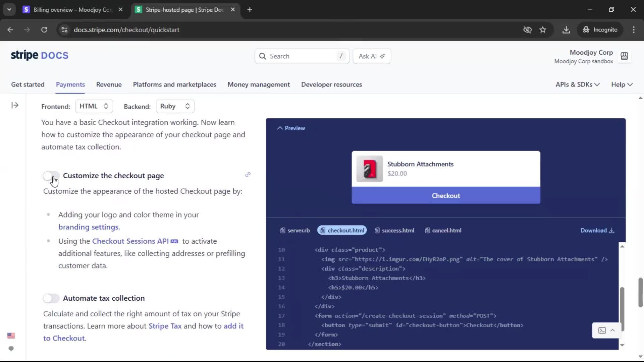Switch to the server.rb file tab
Screen dimensions: 644x362
click(295, 231)
